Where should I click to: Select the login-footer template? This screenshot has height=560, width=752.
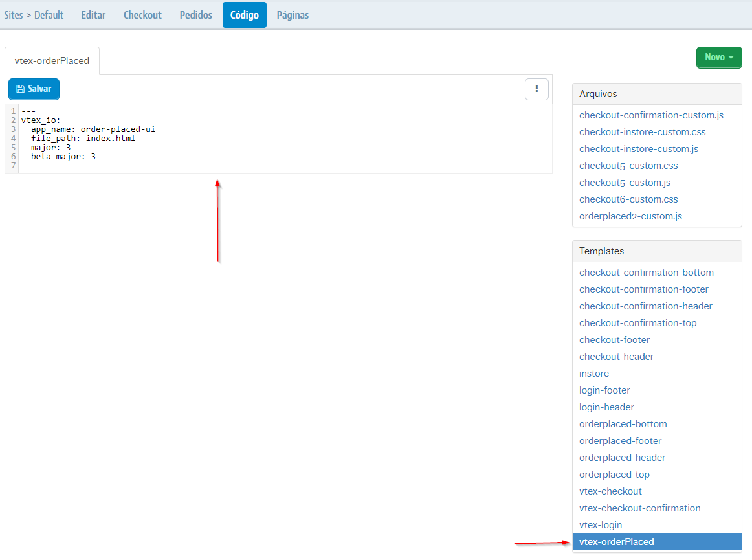(x=604, y=390)
